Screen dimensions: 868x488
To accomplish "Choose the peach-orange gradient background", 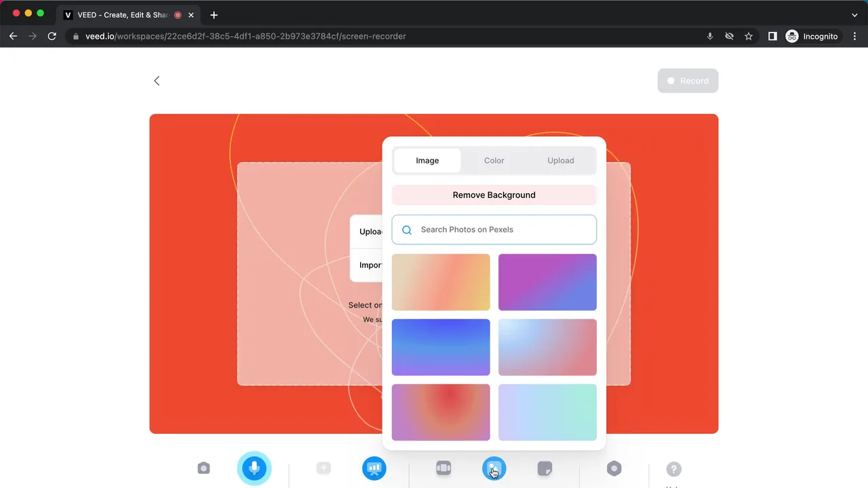I will pos(441,282).
